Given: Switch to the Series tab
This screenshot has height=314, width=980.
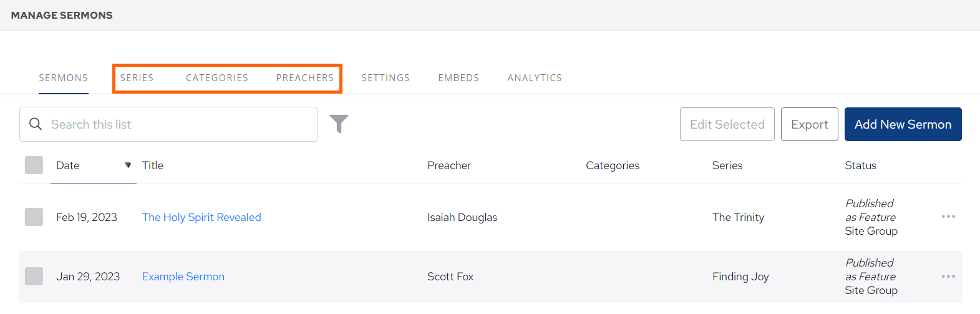Looking at the screenshot, I should pos(137,78).
